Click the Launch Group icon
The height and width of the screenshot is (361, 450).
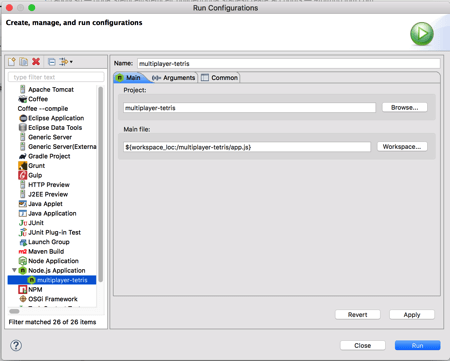pos(23,242)
